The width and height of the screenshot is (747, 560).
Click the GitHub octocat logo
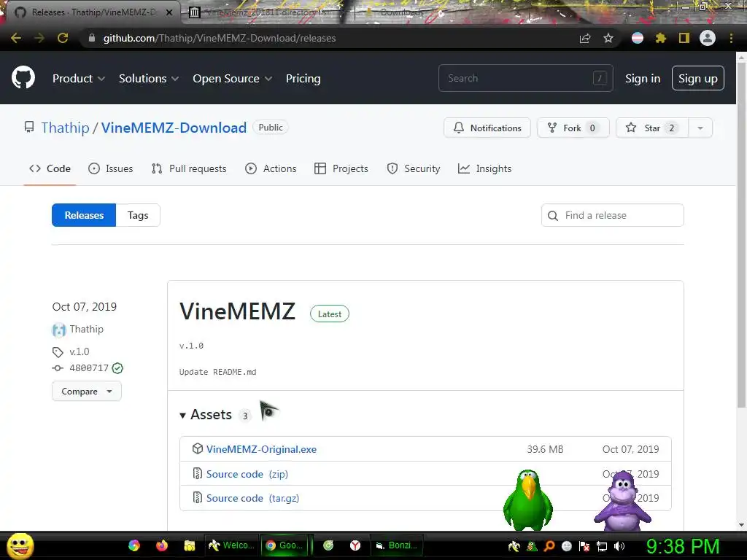[x=23, y=78]
